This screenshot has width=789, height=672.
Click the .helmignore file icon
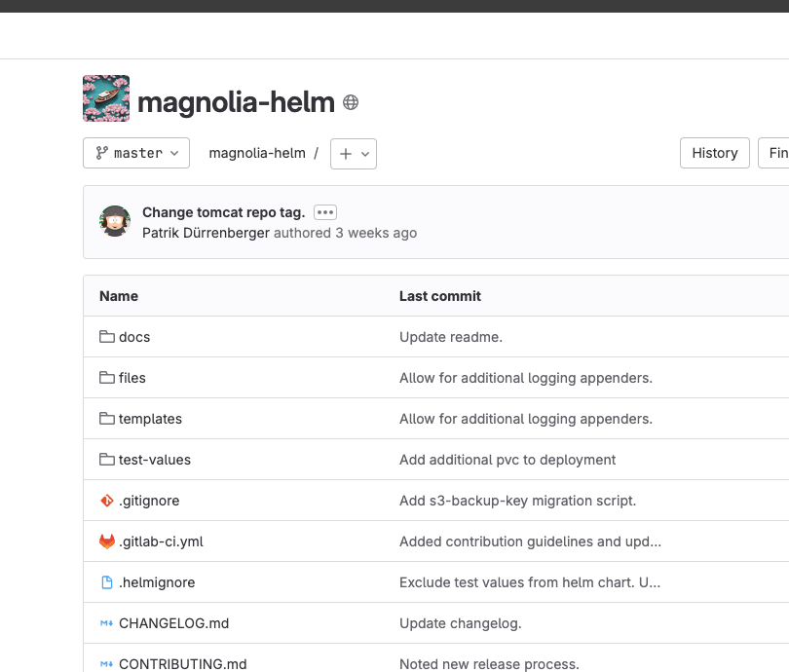[x=107, y=582]
